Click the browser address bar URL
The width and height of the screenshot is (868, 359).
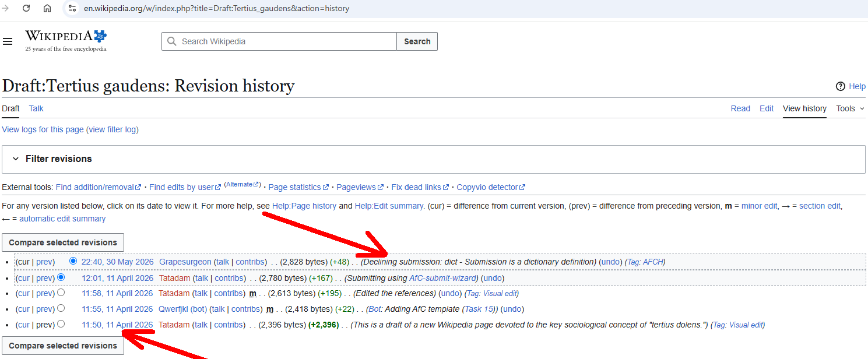click(x=217, y=9)
